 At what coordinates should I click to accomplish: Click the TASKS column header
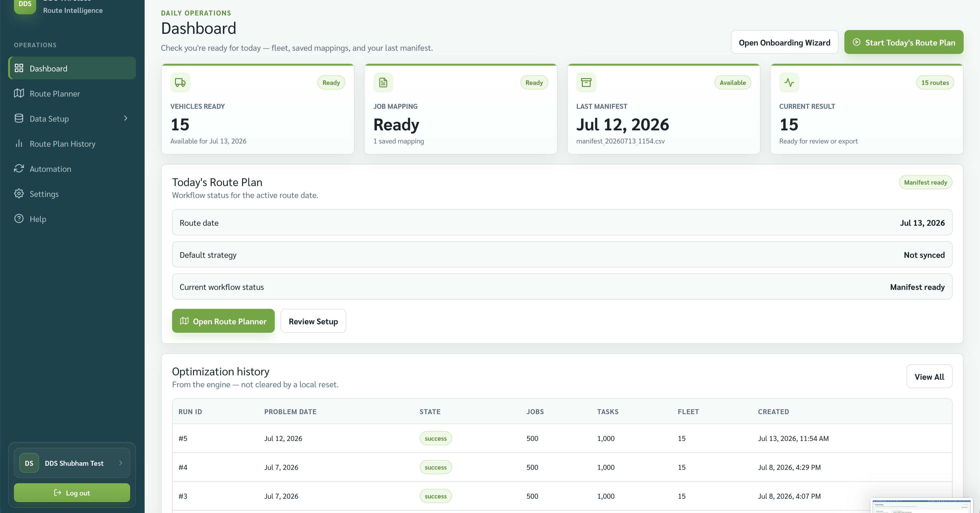(x=608, y=412)
